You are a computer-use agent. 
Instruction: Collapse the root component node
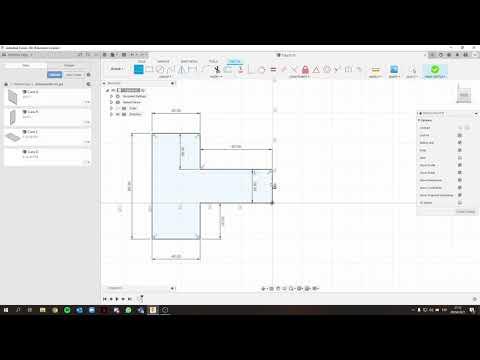click(x=107, y=90)
